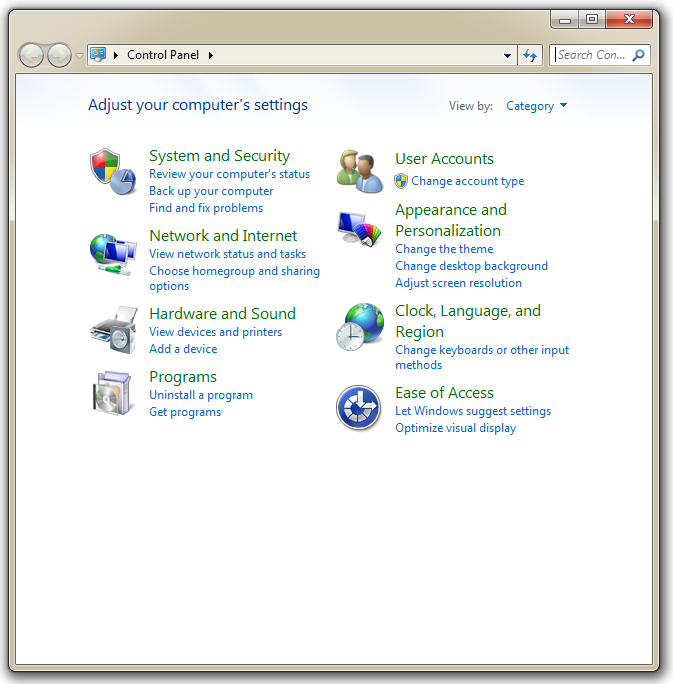This screenshot has height=684, width=673.
Task: Open the Change desktop background link
Action: 471,266
